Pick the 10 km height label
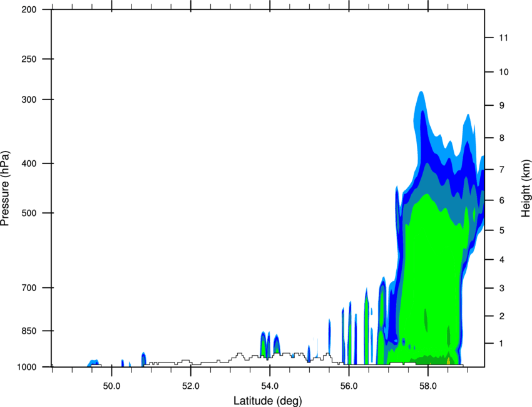Screen dimensions: 532x407 coord(504,72)
